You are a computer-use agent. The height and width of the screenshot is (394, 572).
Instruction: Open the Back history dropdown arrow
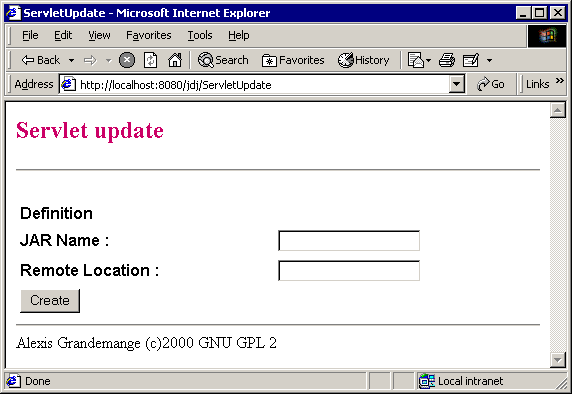tap(72, 60)
